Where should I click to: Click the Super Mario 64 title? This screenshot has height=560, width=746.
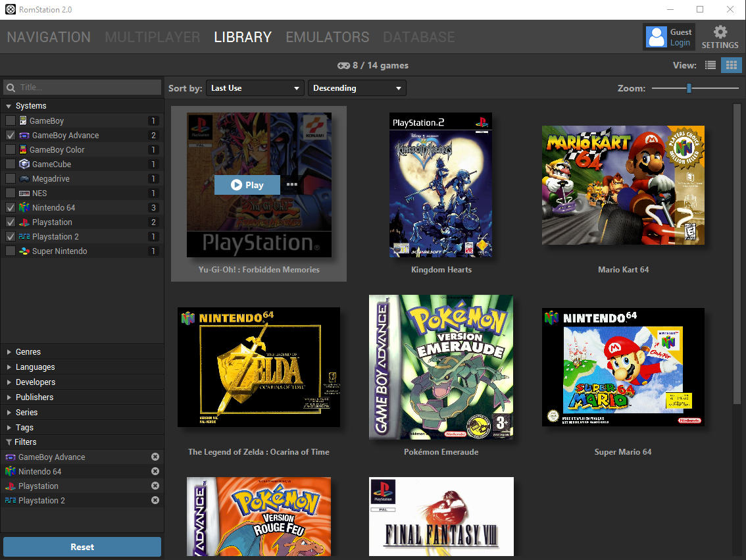(623, 452)
